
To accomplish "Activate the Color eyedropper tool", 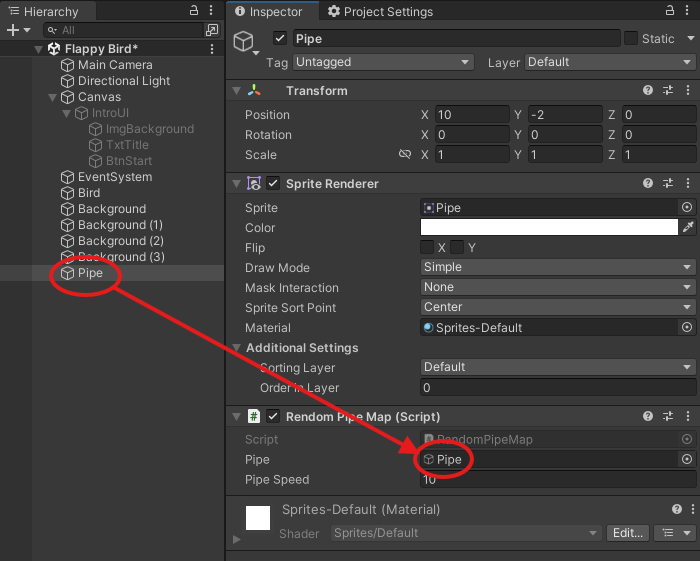I will pyautogui.click(x=688, y=227).
